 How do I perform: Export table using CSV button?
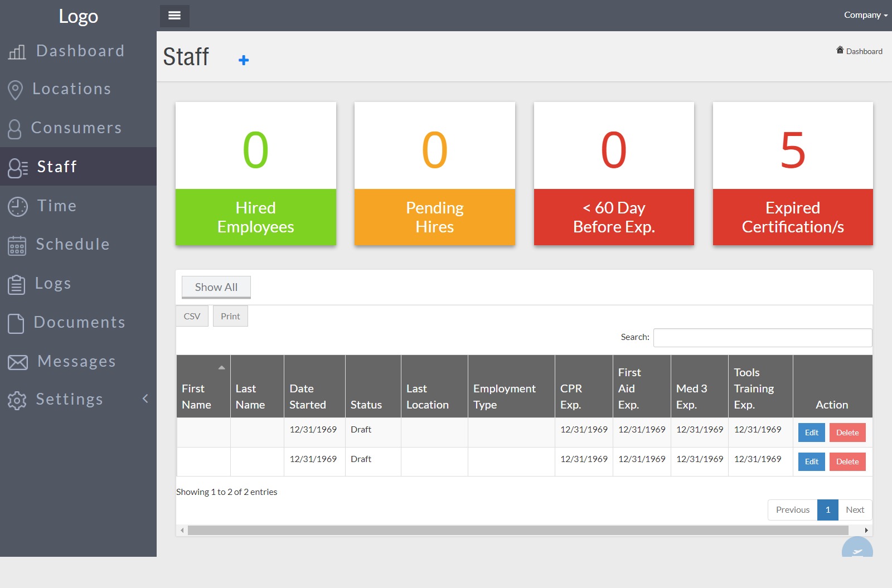coord(192,316)
